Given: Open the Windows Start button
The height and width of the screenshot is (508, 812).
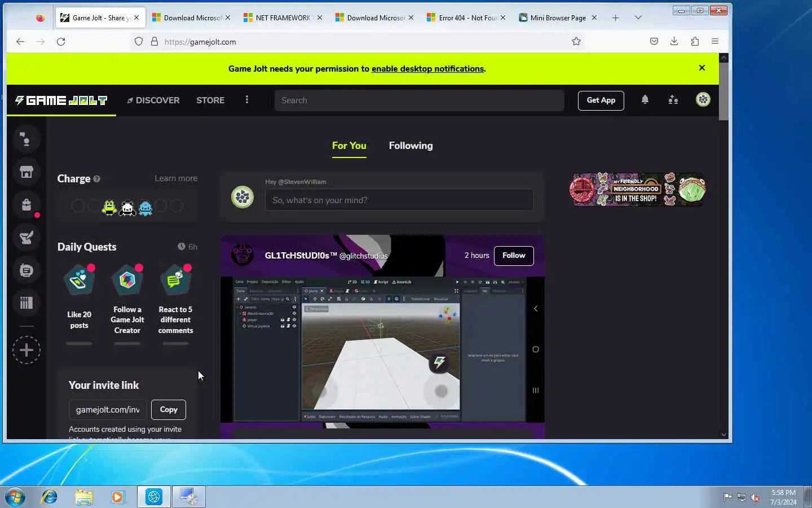Looking at the screenshot, I should coord(15,497).
